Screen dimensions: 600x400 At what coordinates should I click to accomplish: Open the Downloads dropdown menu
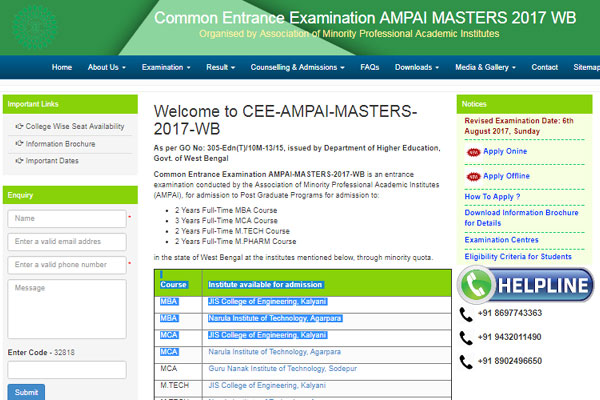(x=416, y=67)
